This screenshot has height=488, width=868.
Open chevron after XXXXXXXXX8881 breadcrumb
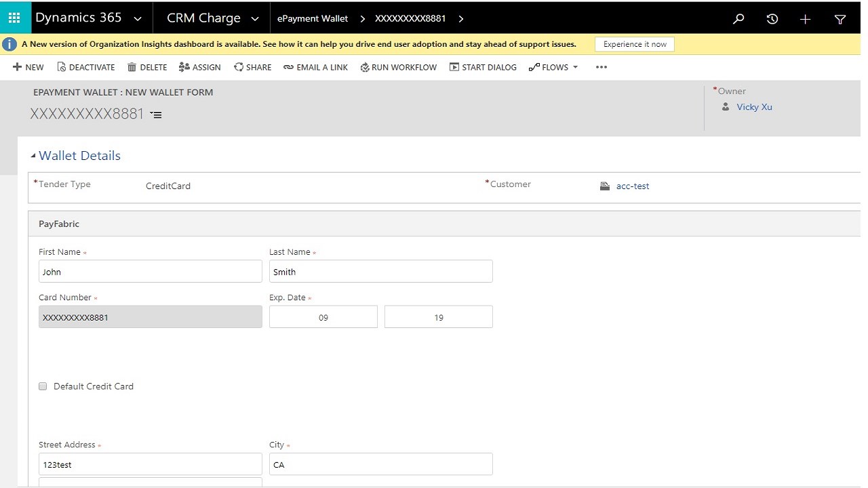[x=461, y=19]
